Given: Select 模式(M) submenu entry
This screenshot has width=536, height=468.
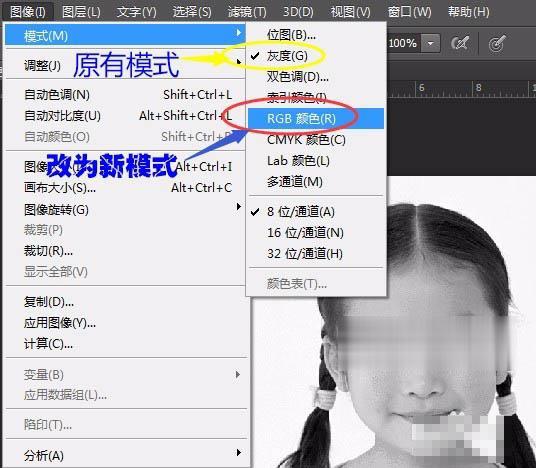Looking at the screenshot, I should click(x=125, y=35).
